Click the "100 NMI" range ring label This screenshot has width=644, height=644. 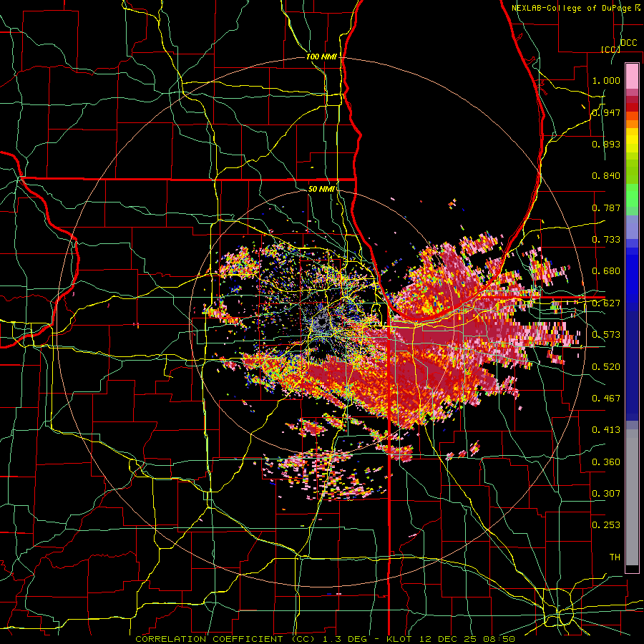coord(321,57)
